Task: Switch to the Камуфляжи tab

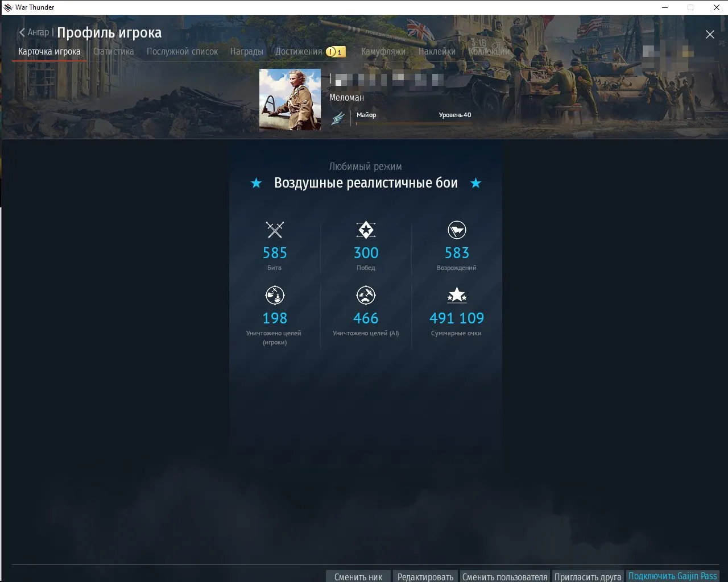Action: click(383, 51)
